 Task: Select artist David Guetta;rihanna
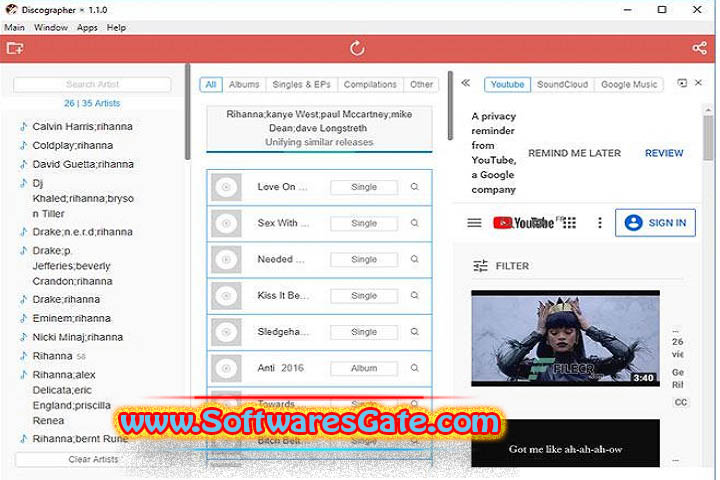(x=83, y=164)
